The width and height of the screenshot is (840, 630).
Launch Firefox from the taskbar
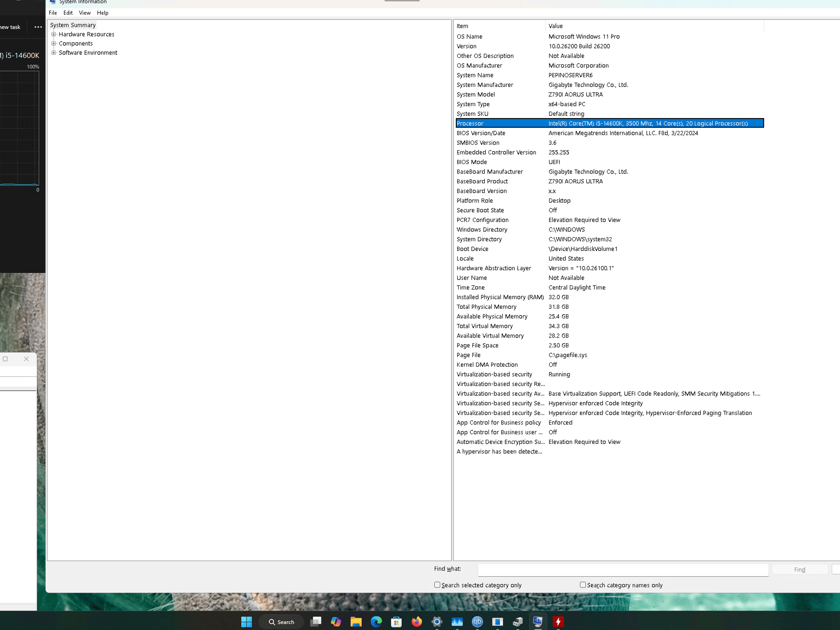click(x=417, y=622)
